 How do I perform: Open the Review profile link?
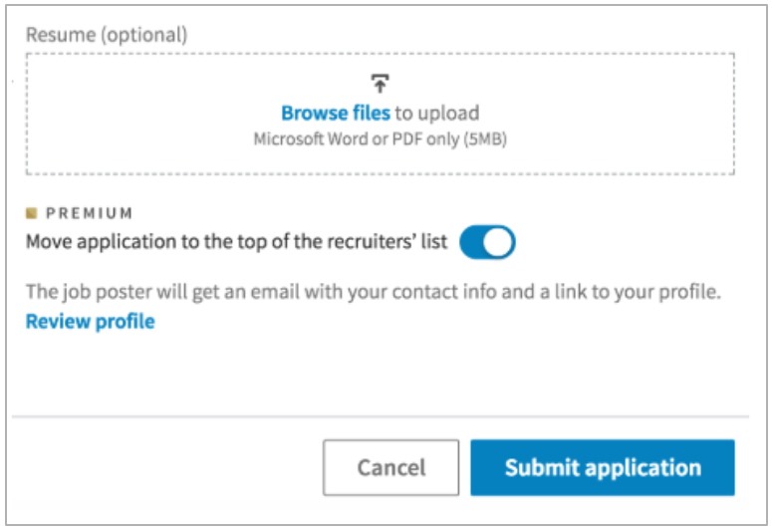point(91,321)
